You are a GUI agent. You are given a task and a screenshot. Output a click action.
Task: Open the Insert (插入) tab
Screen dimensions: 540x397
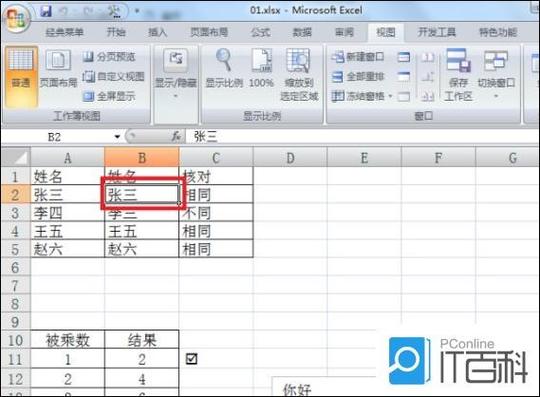coord(158,32)
